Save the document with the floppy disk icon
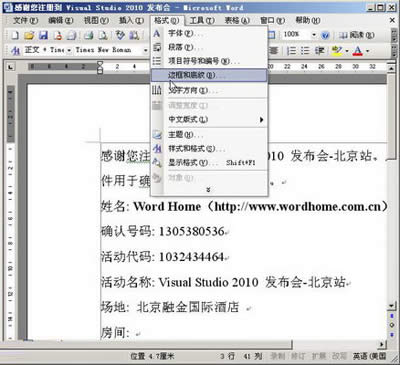The image size is (400, 365). pyautogui.click(x=43, y=35)
